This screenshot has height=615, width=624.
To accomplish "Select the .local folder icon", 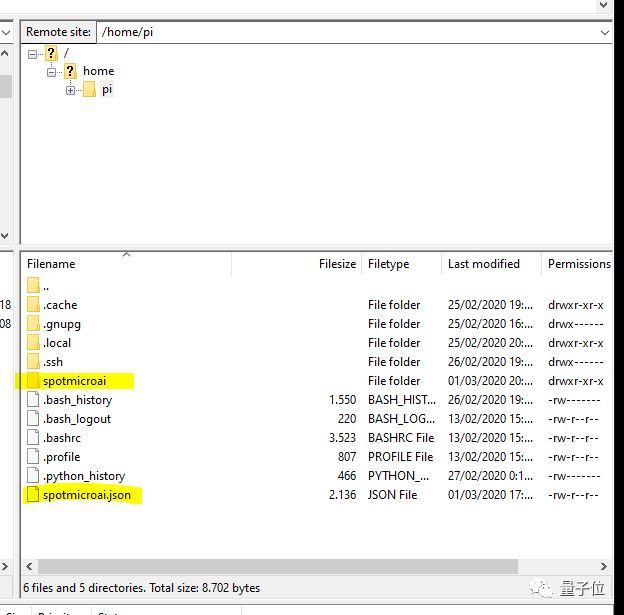I will click(33, 343).
